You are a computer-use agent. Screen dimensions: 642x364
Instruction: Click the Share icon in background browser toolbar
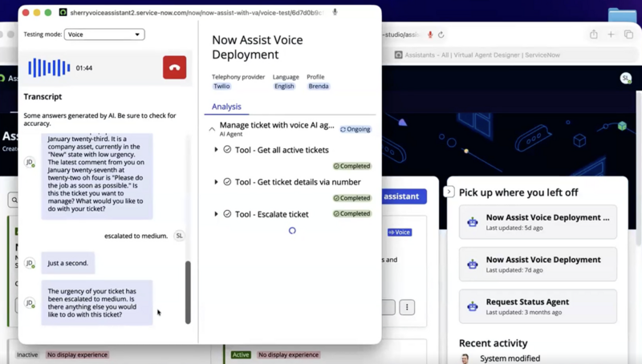594,34
